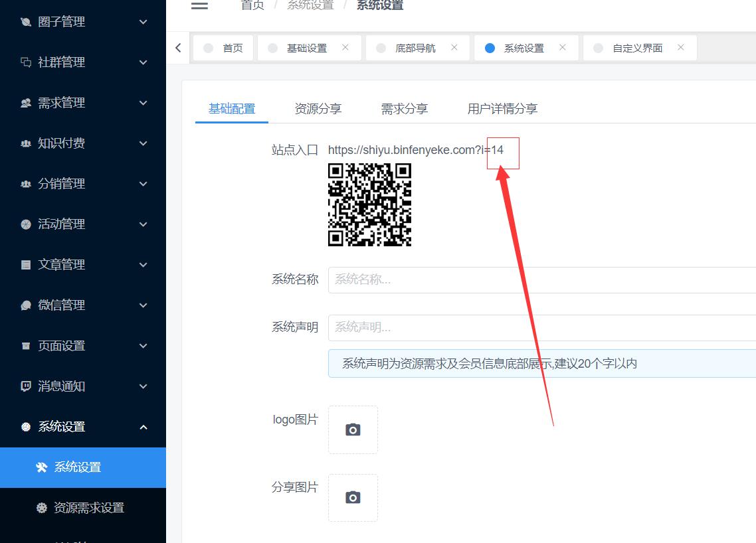The image size is (756, 543).
Task: Expand the 需求管理 menu chevron
Action: point(143,103)
